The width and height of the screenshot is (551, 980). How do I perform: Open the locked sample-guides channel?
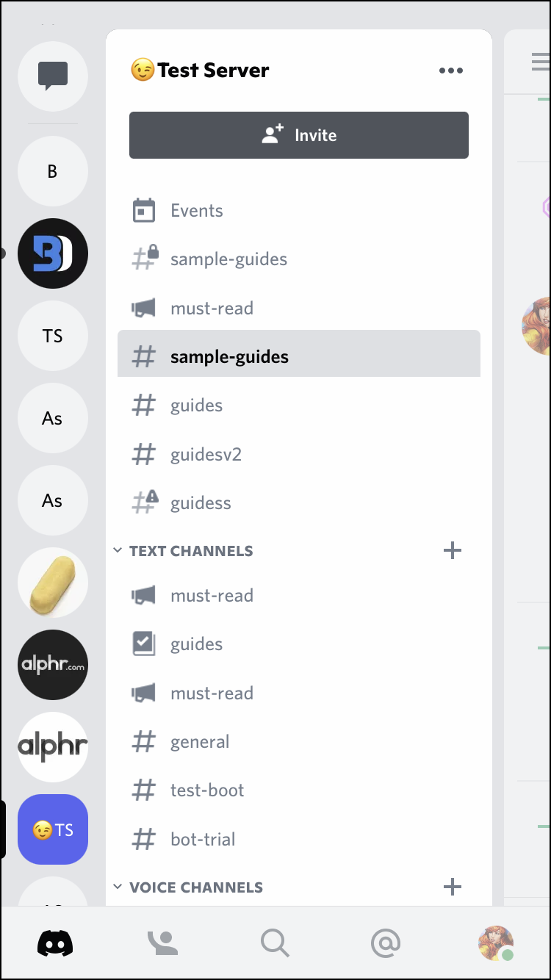click(228, 259)
